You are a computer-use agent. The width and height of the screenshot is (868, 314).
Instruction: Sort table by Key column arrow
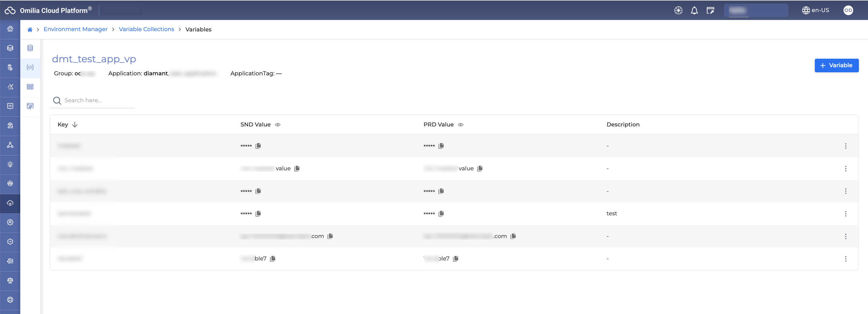pyautogui.click(x=75, y=125)
